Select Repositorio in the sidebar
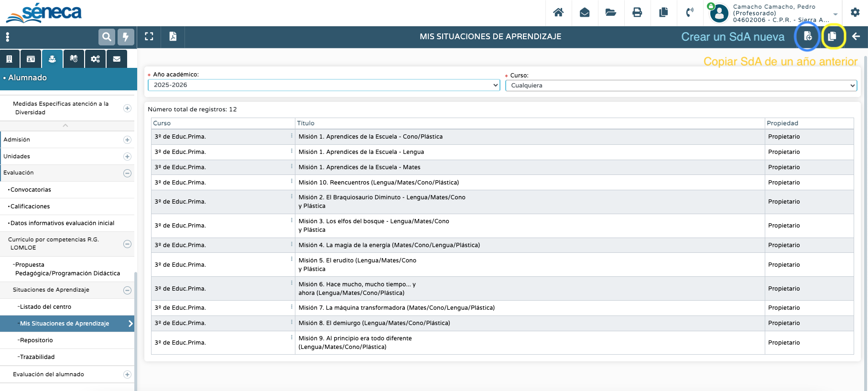This screenshot has height=391, width=868. tap(36, 340)
